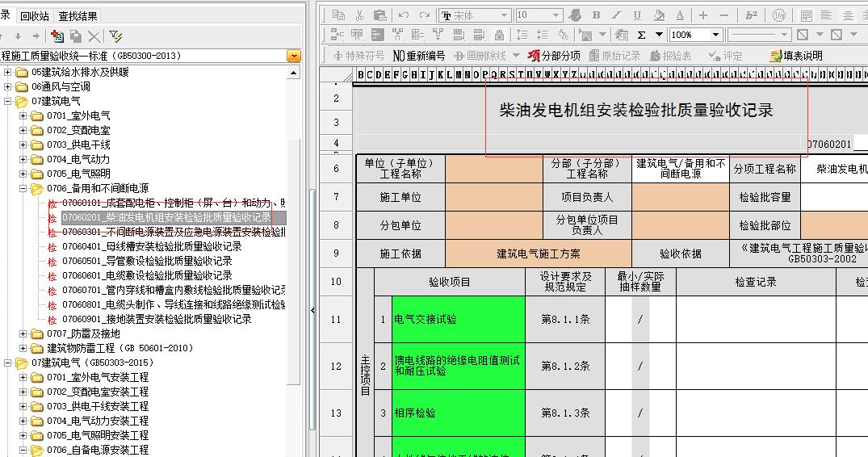Viewport: 868px width, 457px height.
Task: Click the 填表说明 button
Action: 796,56
